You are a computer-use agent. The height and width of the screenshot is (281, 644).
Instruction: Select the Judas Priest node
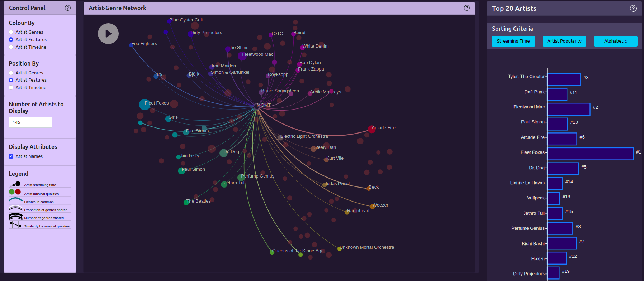[x=325, y=185]
